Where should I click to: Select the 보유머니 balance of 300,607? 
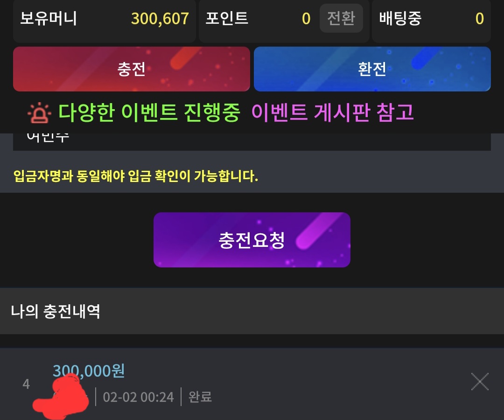click(x=160, y=19)
